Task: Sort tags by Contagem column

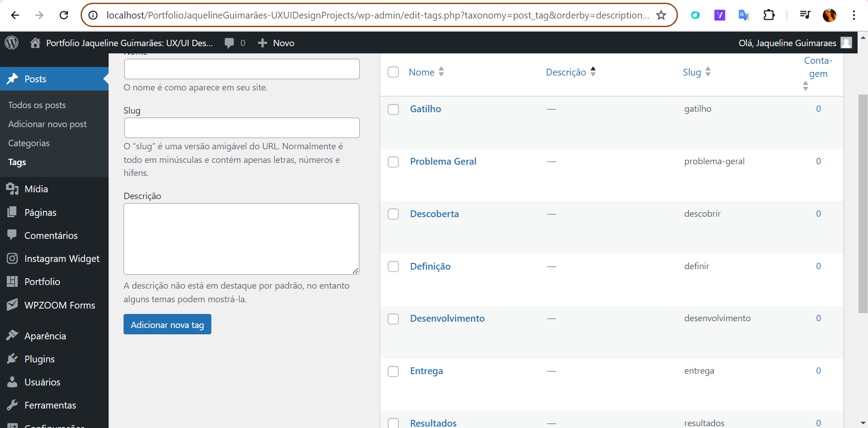Action: (x=818, y=72)
